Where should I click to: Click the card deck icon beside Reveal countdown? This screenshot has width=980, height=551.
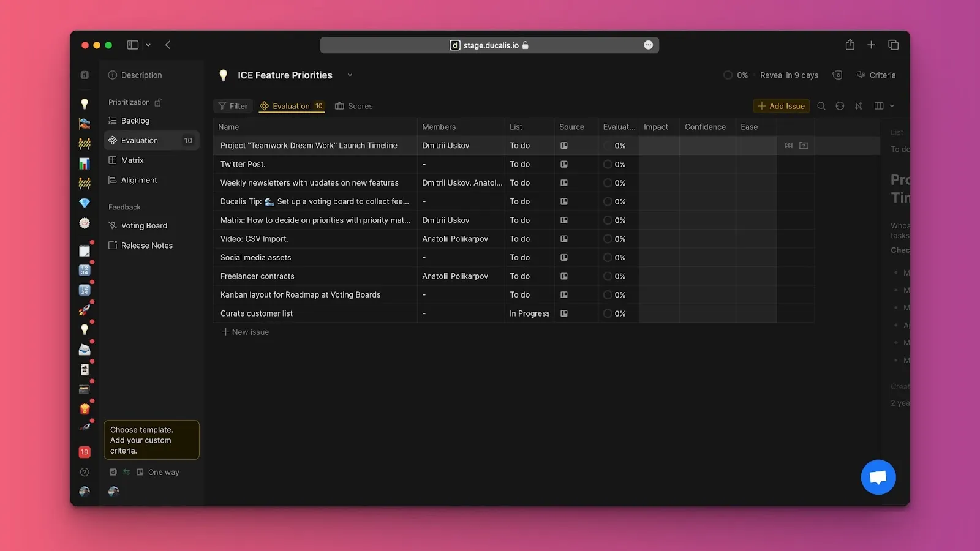click(x=838, y=75)
